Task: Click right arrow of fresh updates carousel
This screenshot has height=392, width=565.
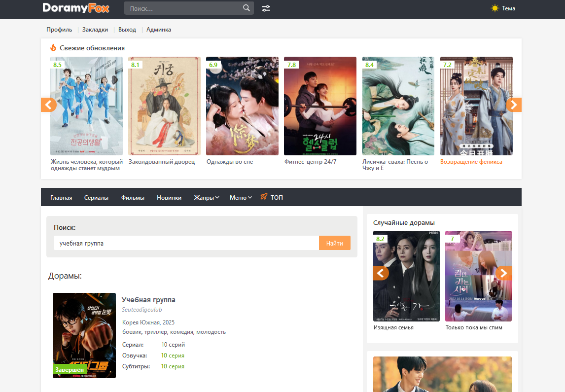Action: pyautogui.click(x=514, y=105)
